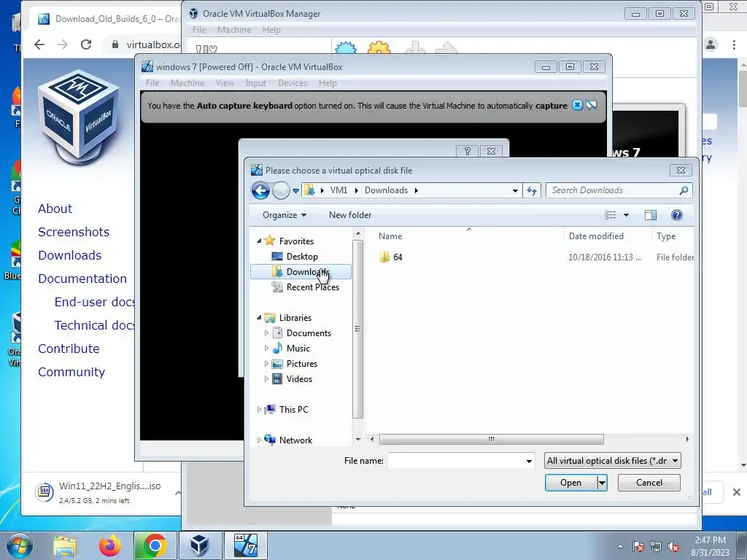This screenshot has height=560, width=747.
Task: Open Input menu in VM window
Action: pos(256,83)
